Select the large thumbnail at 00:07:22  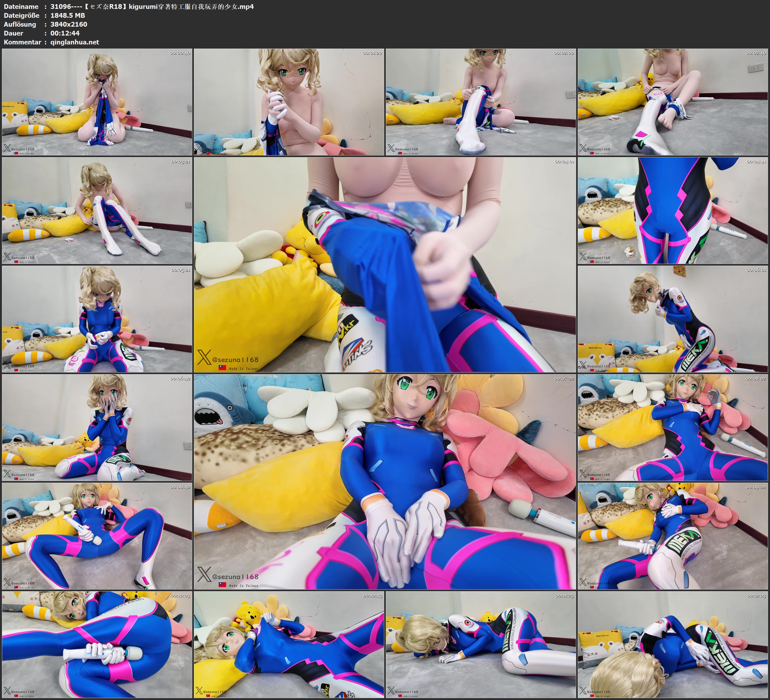click(385, 481)
